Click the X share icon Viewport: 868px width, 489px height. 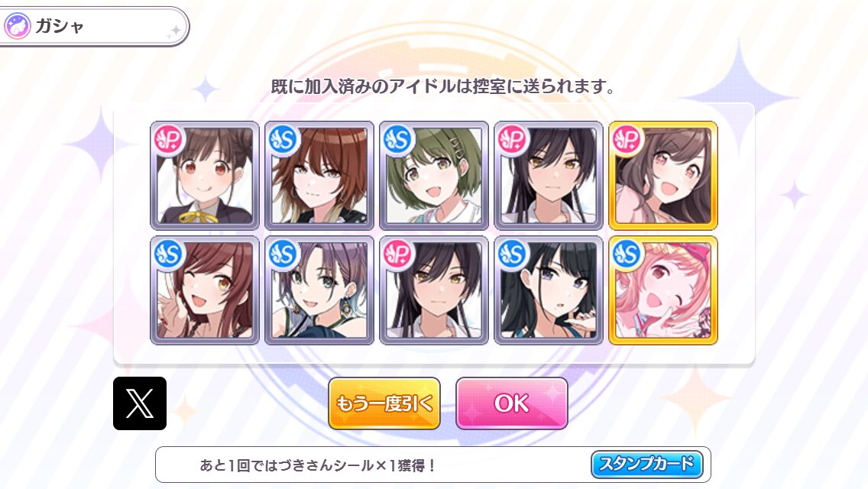pos(140,403)
